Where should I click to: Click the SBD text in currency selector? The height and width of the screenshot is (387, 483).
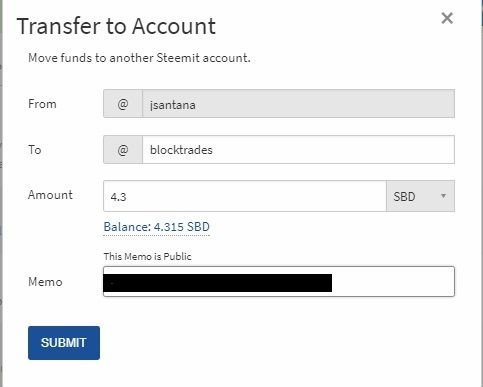click(404, 197)
